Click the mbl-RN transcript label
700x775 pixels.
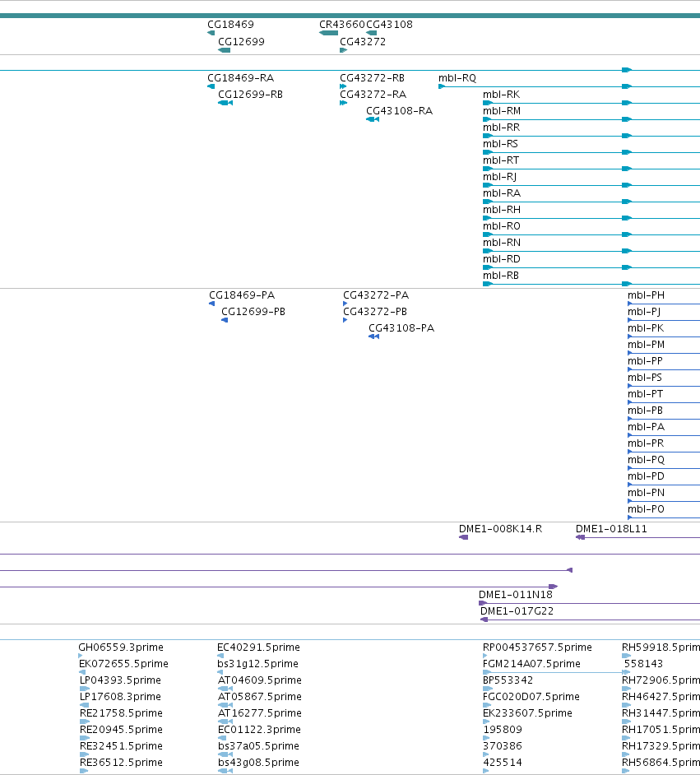502,243
